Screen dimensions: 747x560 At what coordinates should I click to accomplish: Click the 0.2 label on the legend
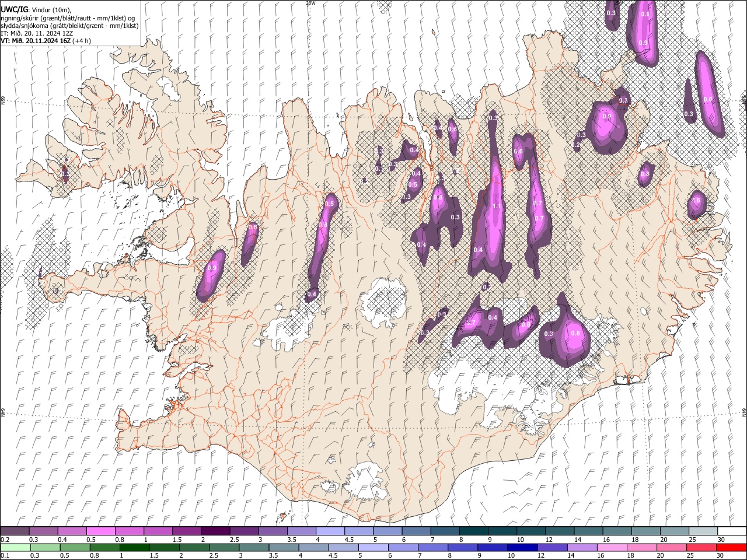click(x=5, y=540)
